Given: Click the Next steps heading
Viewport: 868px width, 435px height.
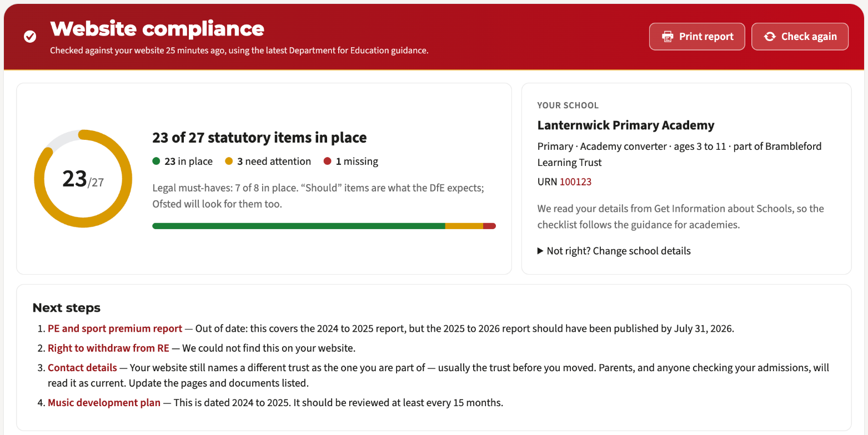Looking at the screenshot, I should 67,308.
